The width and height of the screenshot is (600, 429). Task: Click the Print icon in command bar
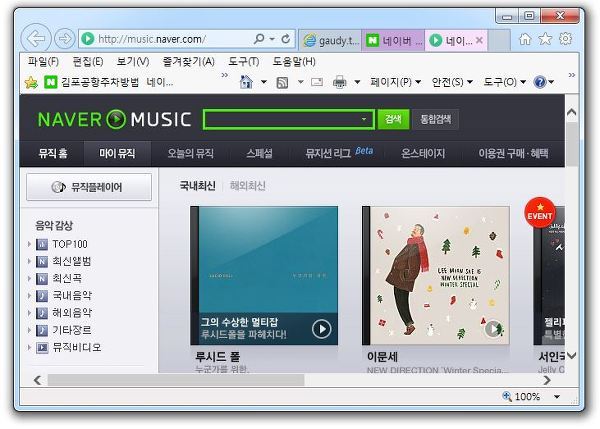(339, 82)
